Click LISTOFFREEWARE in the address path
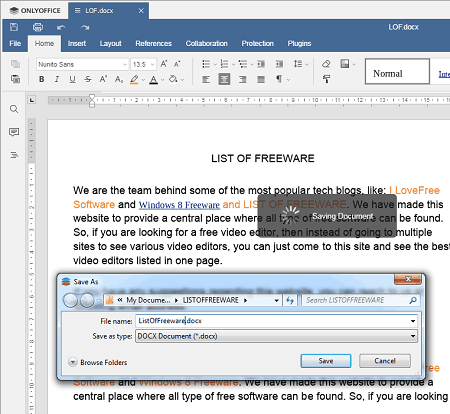Image resolution: width=450 pixels, height=414 pixels. point(211,300)
